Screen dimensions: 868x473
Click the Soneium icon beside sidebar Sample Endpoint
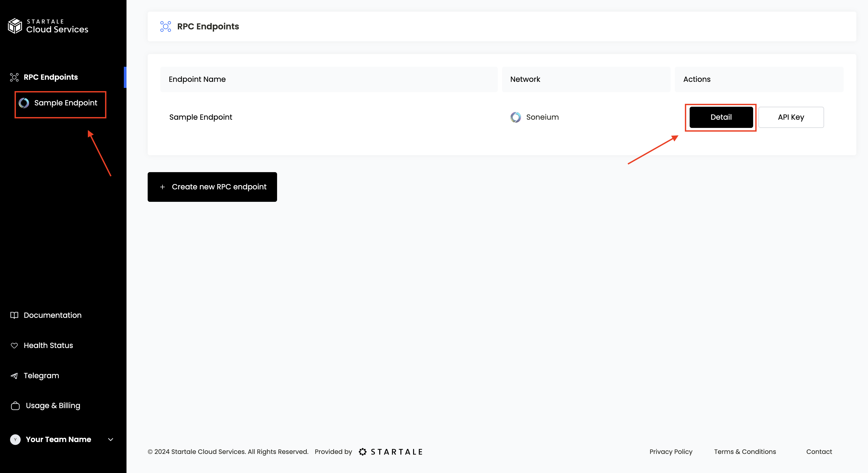[24, 103]
